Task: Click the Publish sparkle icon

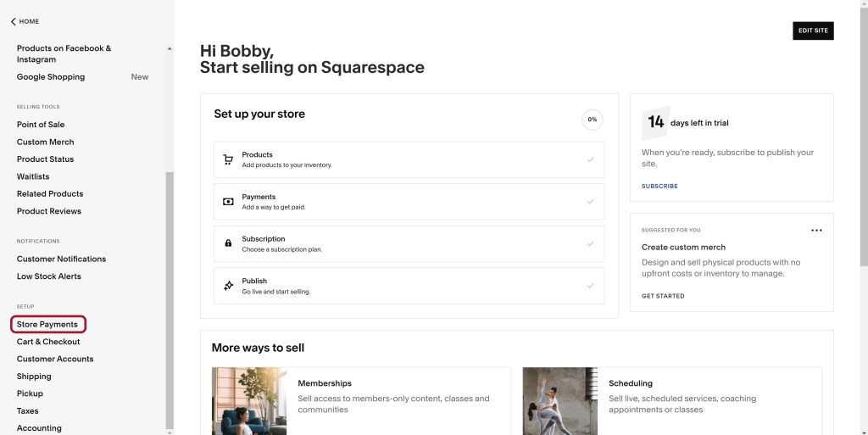Action: (x=227, y=286)
